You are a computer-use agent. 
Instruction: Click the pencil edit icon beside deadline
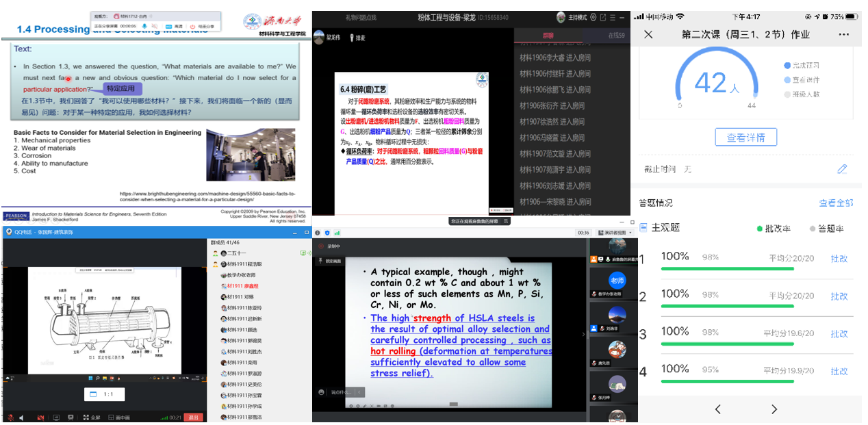[842, 169]
